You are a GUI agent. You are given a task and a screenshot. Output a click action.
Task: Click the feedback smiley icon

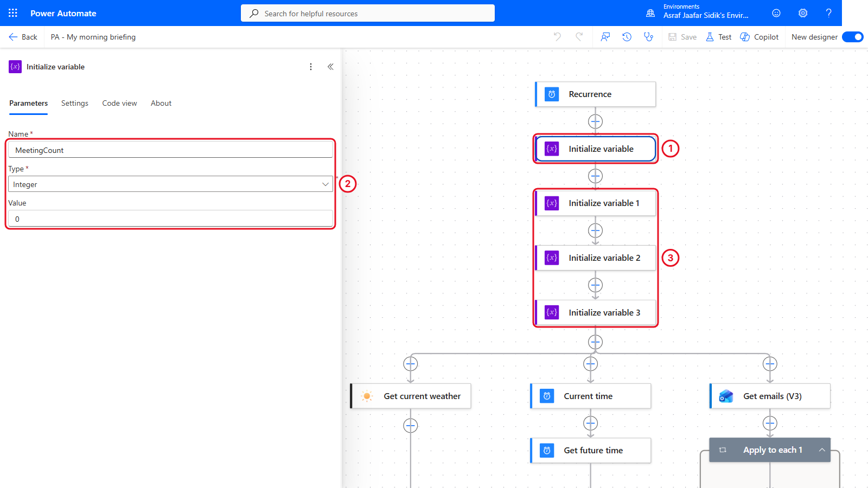click(776, 13)
